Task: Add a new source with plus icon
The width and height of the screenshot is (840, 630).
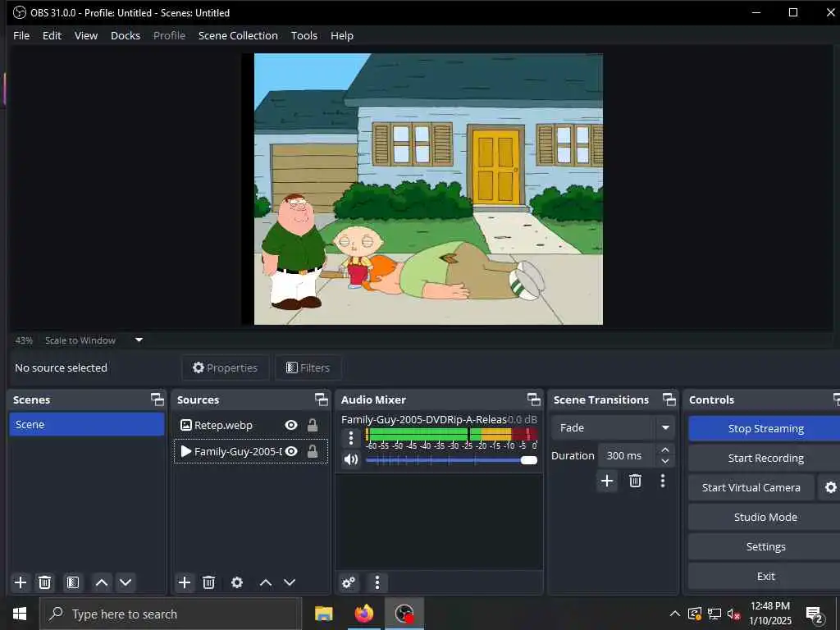Action: click(x=185, y=582)
